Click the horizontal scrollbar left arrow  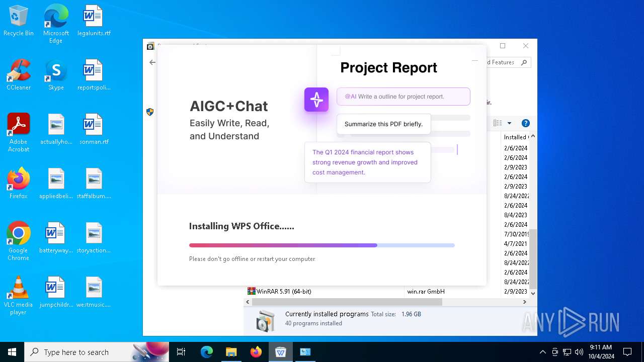pos(248,302)
